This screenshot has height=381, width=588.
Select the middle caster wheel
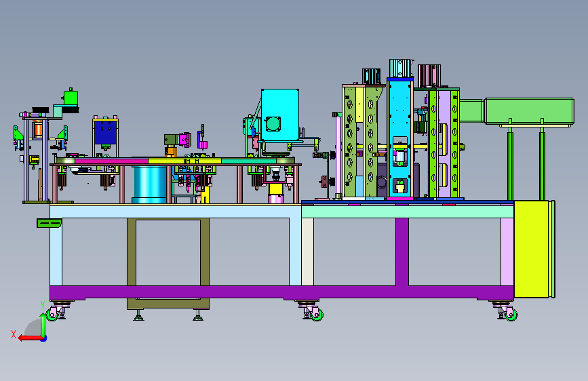pos(316,314)
